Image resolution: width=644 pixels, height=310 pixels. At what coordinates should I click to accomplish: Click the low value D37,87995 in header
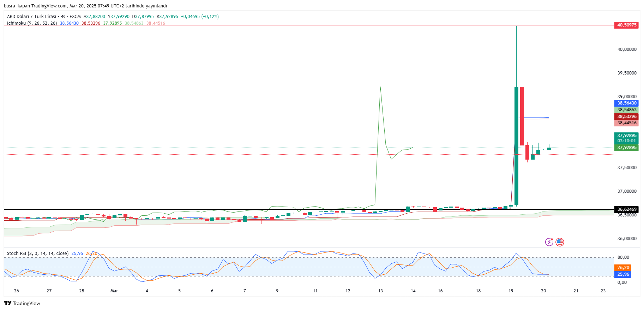[x=143, y=17]
